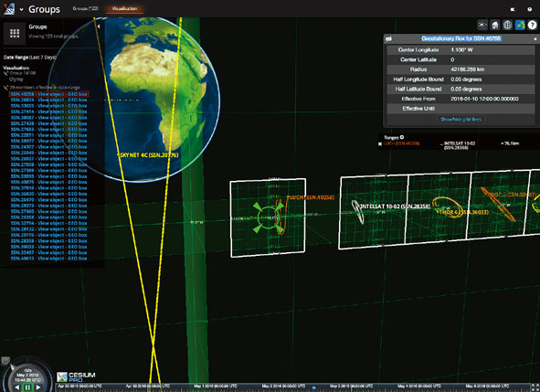Expand the dropdown arrow beside Groups title

tap(21, 10)
